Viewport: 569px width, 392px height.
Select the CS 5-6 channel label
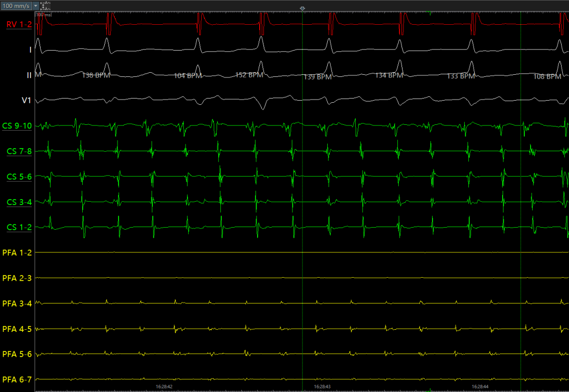point(19,177)
